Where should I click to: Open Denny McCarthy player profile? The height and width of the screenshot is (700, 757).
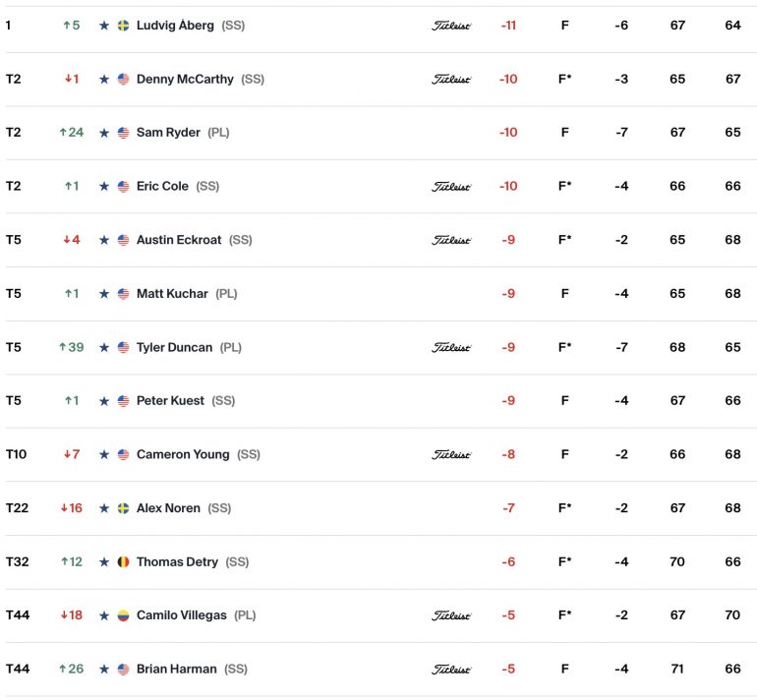185,80
